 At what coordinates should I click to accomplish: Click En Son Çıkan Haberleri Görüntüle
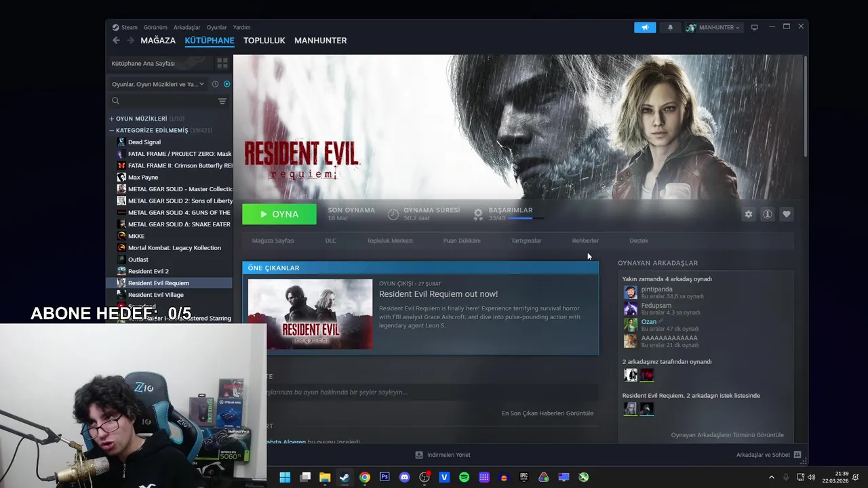547,413
